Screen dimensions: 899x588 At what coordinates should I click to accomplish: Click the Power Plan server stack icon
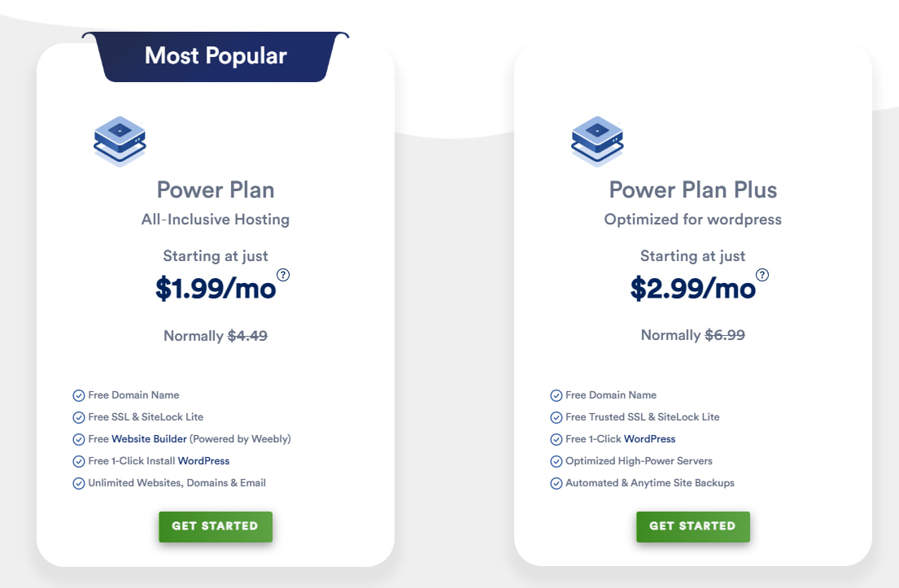coord(120,141)
